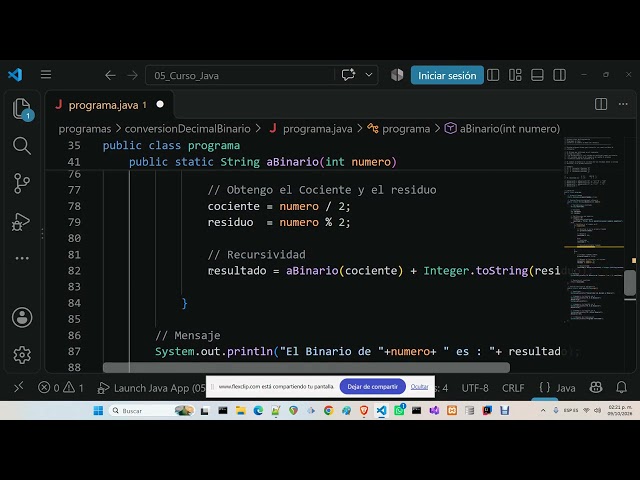This screenshot has height=480, width=640.
Task: Open the Copilot chat icon in title bar
Action: [348, 75]
